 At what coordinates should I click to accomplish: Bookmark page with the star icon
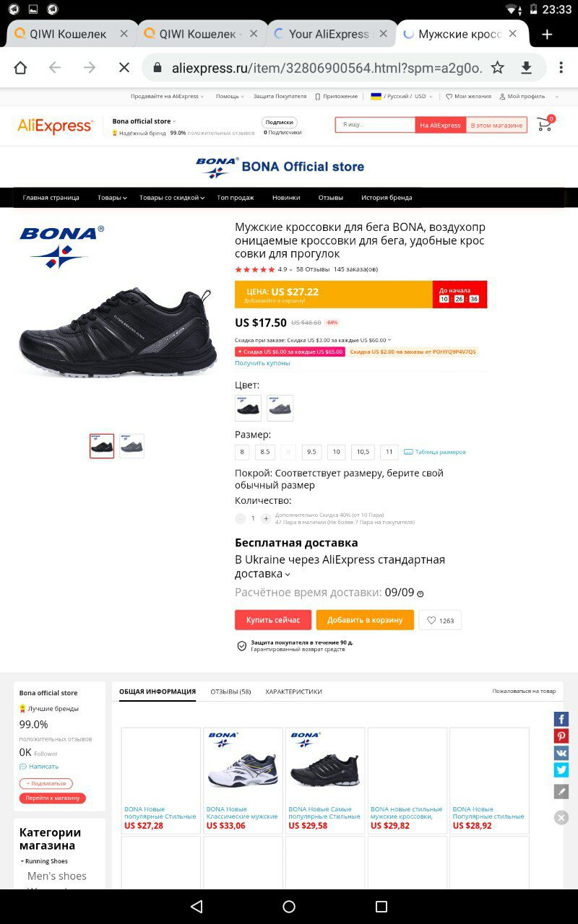pyautogui.click(x=498, y=68)
